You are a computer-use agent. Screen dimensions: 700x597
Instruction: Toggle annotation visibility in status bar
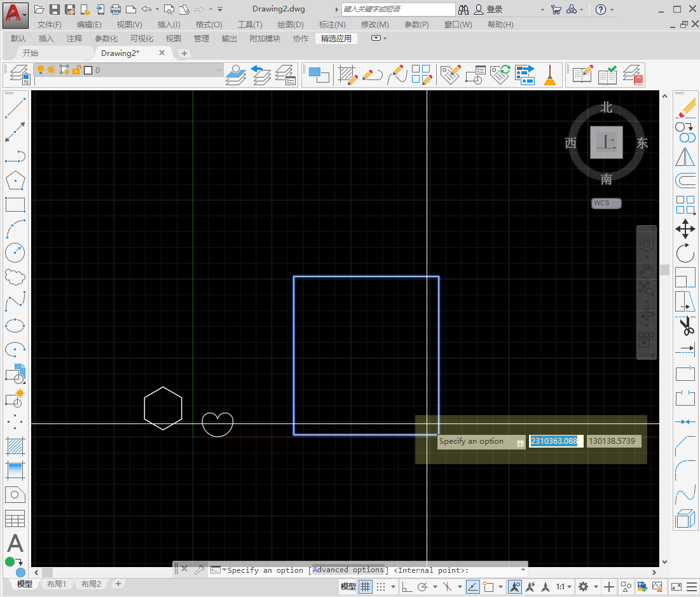coord(515,587)
